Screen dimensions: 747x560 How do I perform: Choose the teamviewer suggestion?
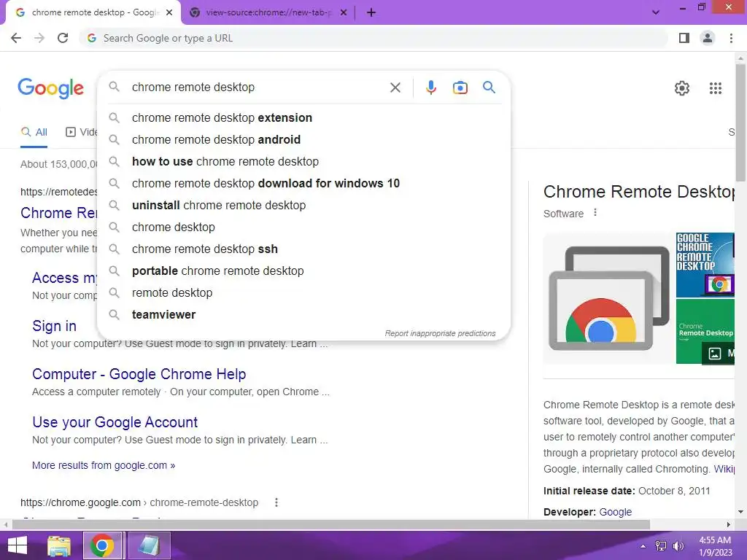303,315
